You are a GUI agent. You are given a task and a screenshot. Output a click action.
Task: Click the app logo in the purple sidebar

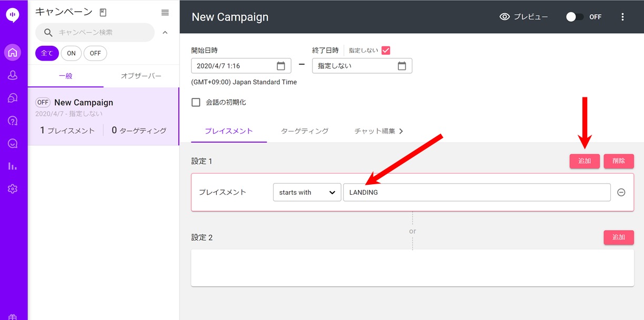coord(13,15)
